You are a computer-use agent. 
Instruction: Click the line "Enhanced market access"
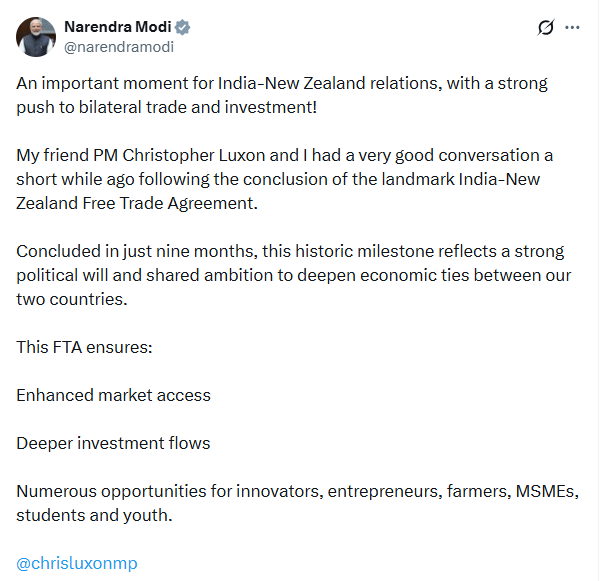(x=113, y=395)
